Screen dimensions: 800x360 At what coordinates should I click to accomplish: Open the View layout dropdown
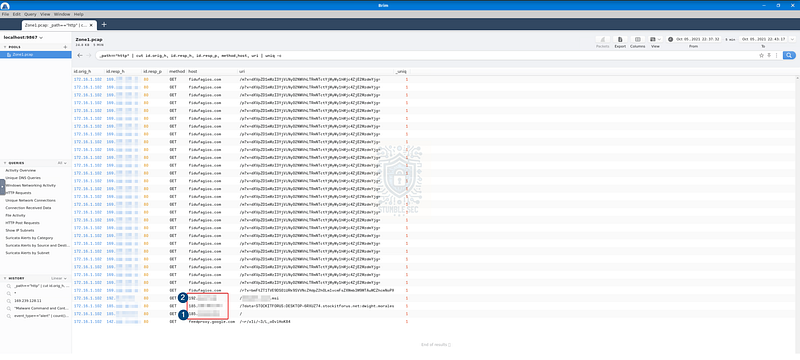(655, 39)
